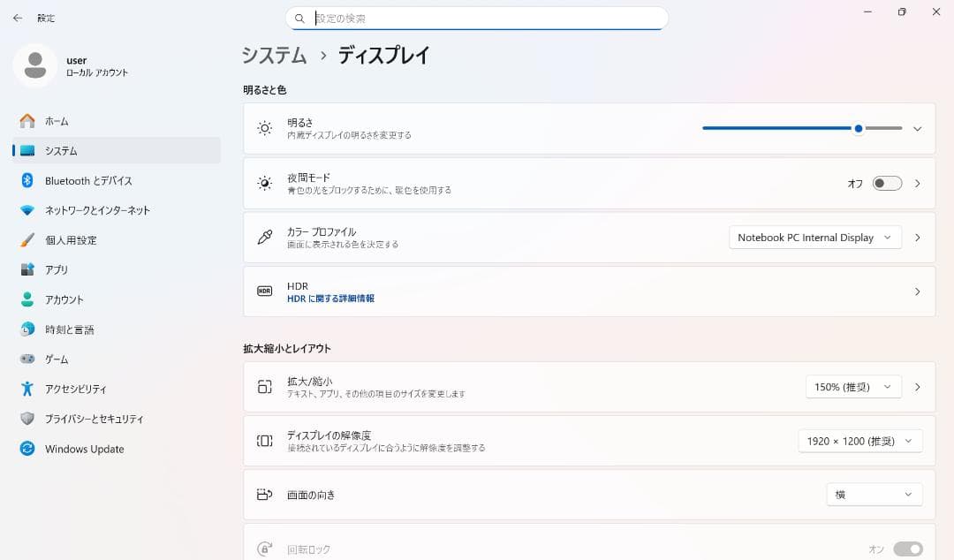
Task: Expand the 明るさ row chevron
Action: click(x=916, y=128)
